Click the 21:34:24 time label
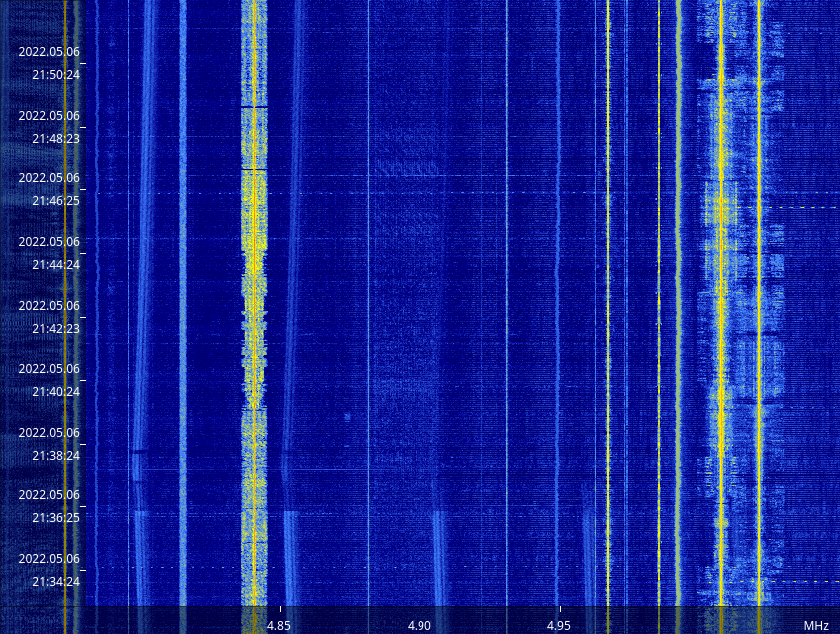Viewport: 840px width, 634px height. [56, 582]
